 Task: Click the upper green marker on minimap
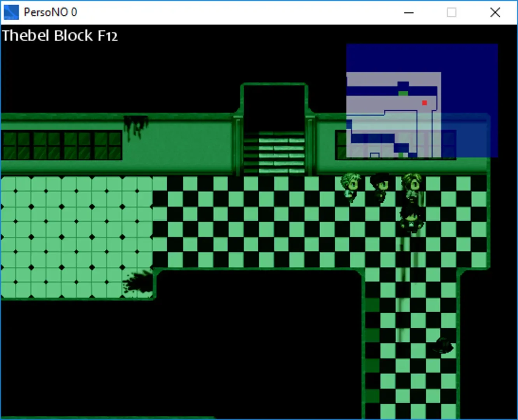(403, 93)
